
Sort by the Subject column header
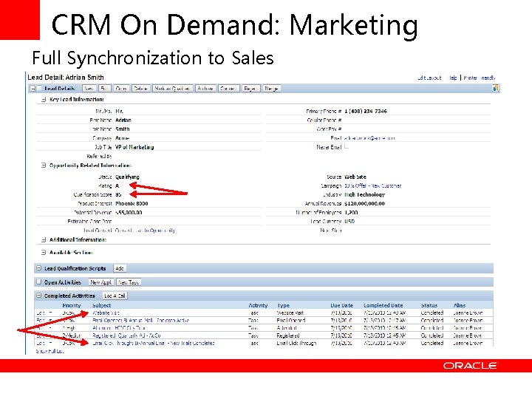101,305
